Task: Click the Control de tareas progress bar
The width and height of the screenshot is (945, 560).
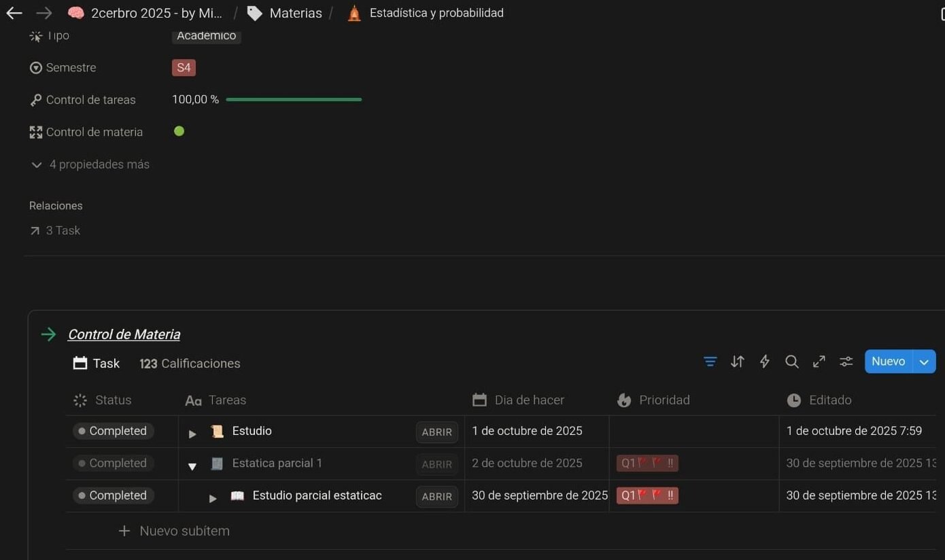Action: 294,100
